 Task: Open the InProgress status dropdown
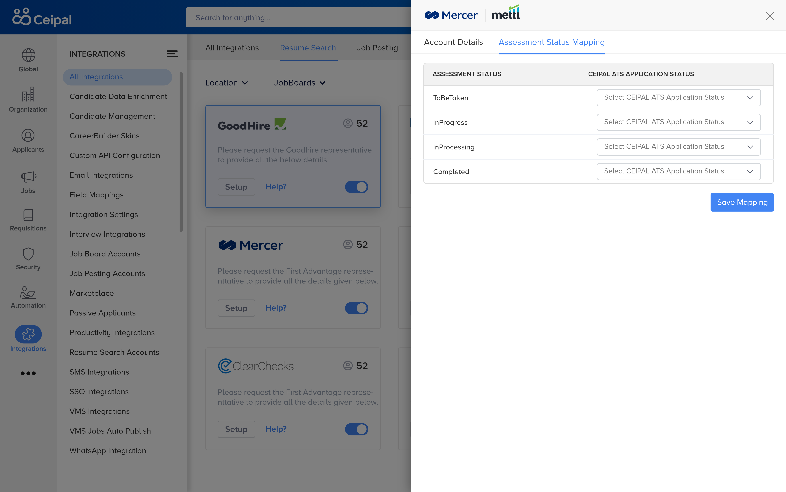tap(678, 122)
